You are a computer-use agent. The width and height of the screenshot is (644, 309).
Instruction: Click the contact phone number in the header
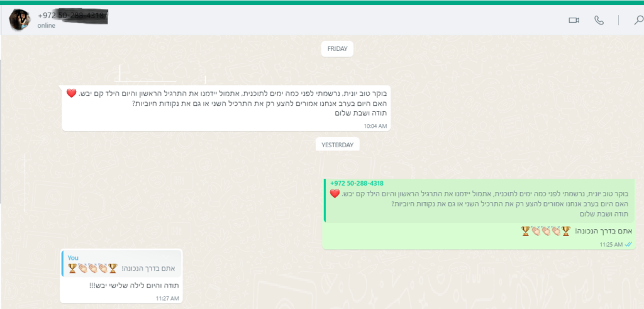click(73, 16)
